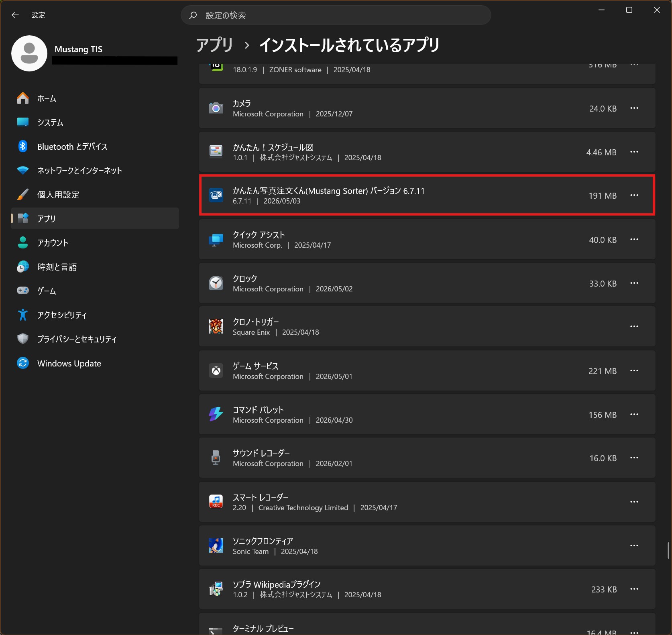This screenshot has width=672, height=635.
Task: Select アプリ in the sidebar
Action: point(95,218)
